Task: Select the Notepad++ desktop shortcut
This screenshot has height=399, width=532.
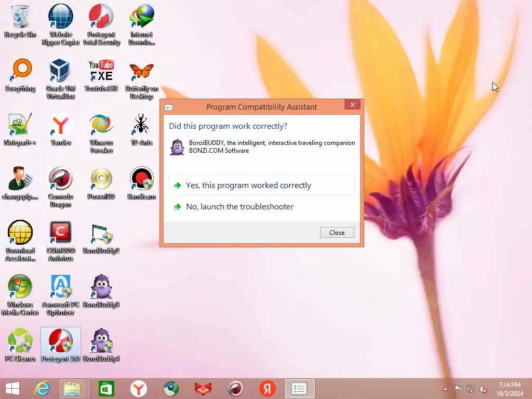Action: 20,129
